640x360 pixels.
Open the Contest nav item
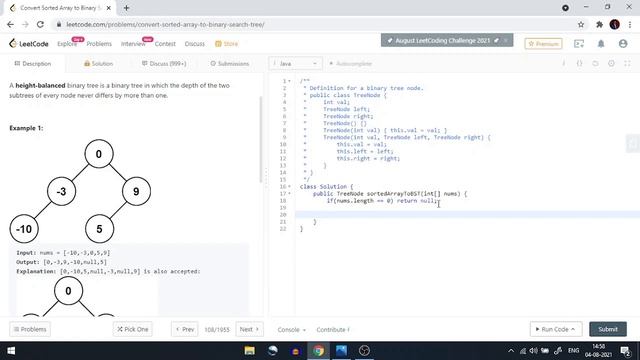click(165, 44)
